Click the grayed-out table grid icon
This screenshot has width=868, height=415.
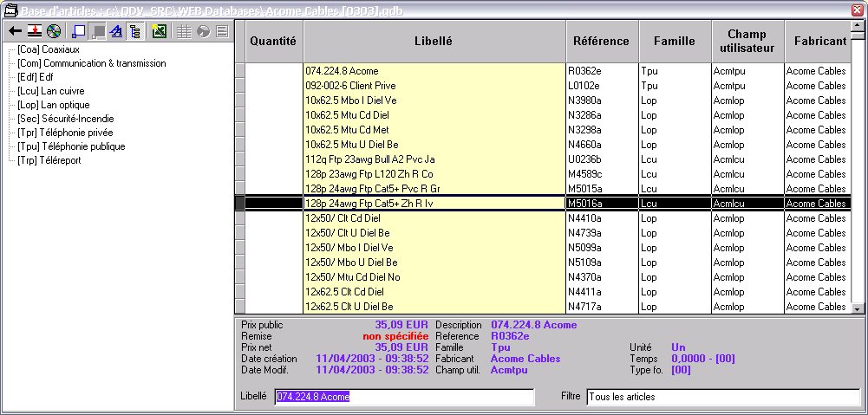pos(184,32)
